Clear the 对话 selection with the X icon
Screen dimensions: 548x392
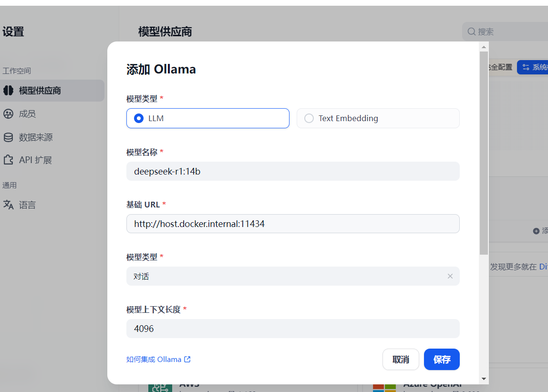(x=450, y=276)
